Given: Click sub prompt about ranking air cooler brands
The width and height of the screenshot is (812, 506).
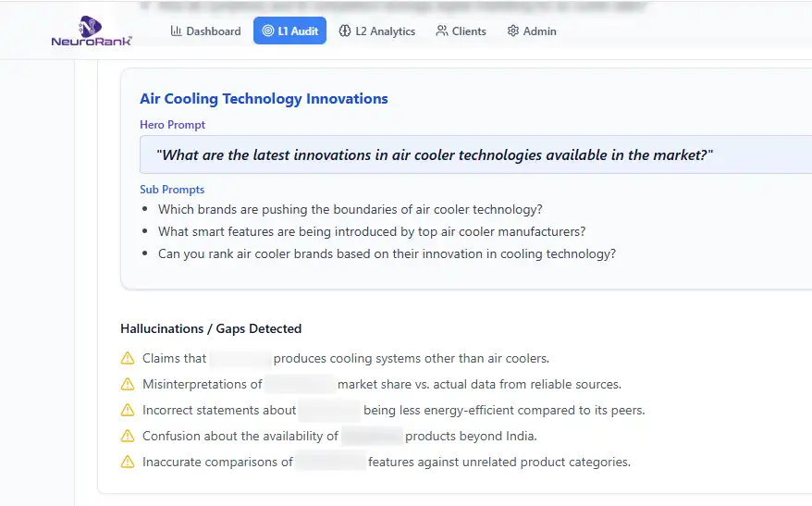Looking at the screenshot, I should 387,253.
